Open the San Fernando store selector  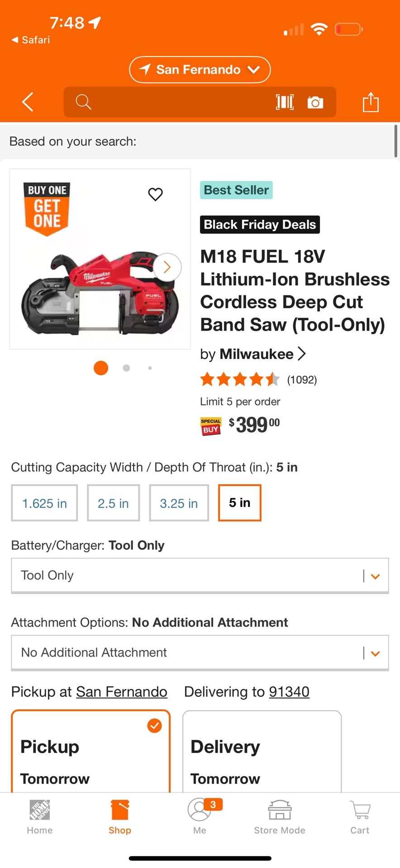coord(200,70)
